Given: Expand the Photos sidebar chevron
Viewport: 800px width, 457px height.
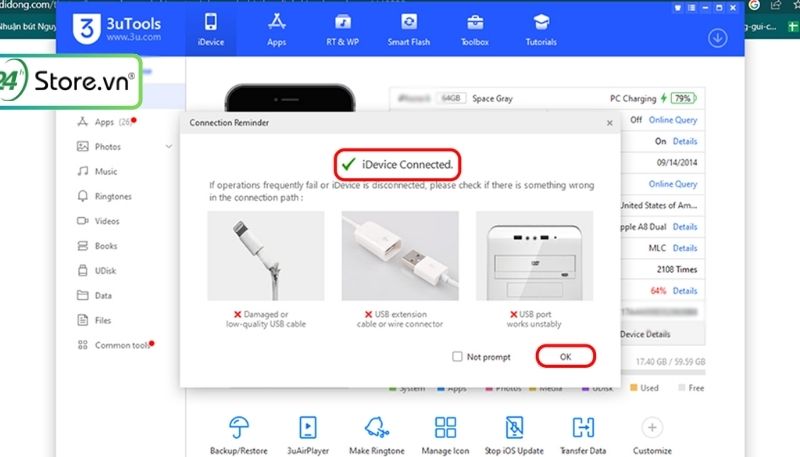Looking at the screenshot, I should click(169, 147).
